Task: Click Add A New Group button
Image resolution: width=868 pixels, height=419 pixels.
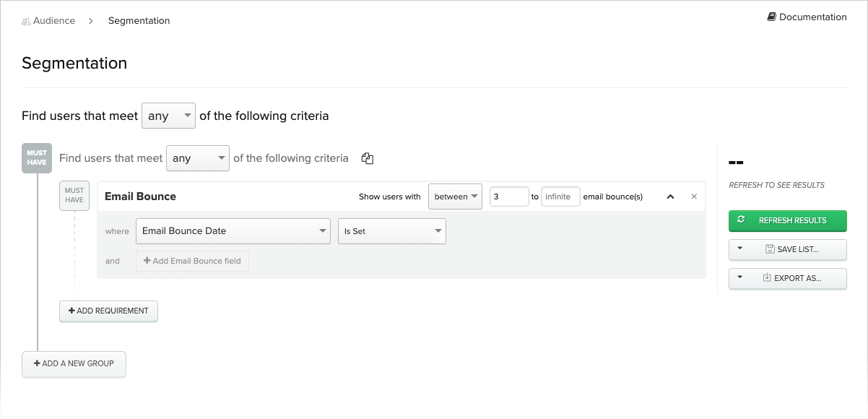Action: [74, 363]
